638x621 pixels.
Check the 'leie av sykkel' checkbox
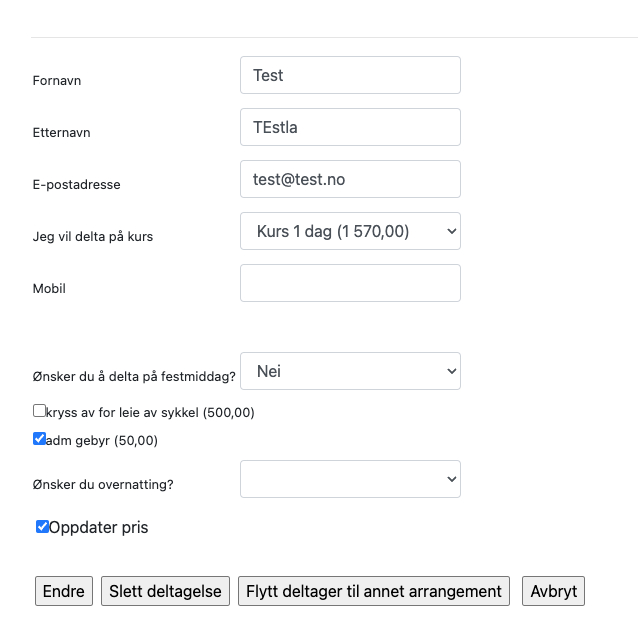39,410
